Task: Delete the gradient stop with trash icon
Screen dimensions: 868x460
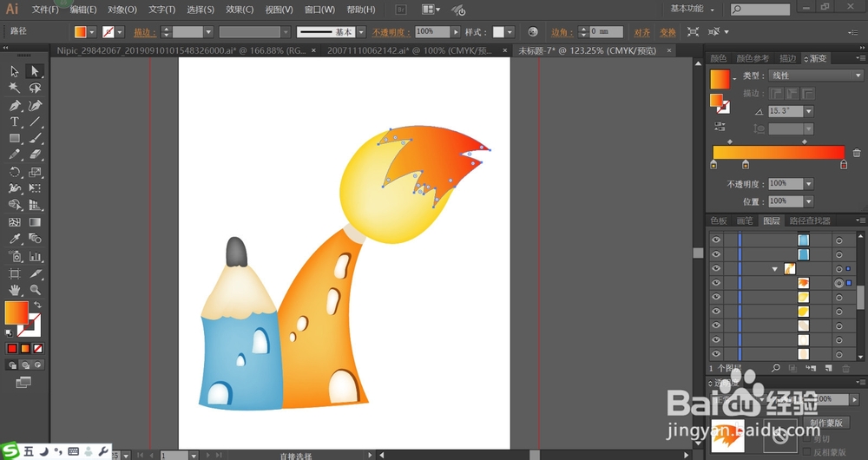Action: coord(857,154)
